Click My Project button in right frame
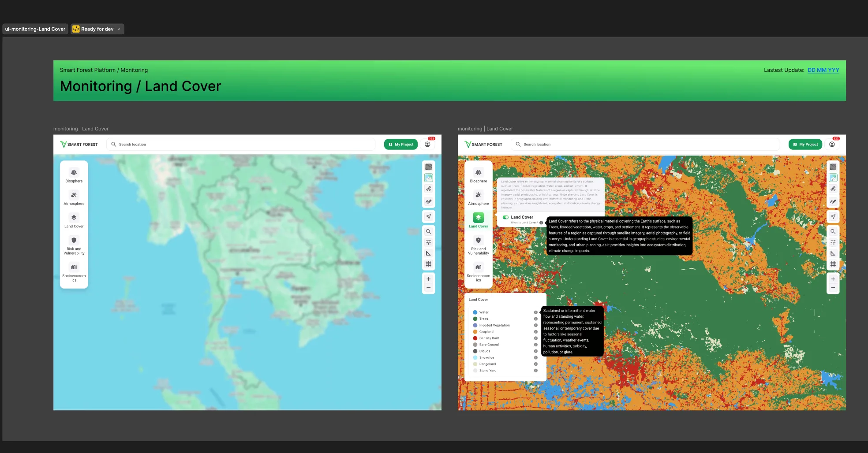 [805, 145]
